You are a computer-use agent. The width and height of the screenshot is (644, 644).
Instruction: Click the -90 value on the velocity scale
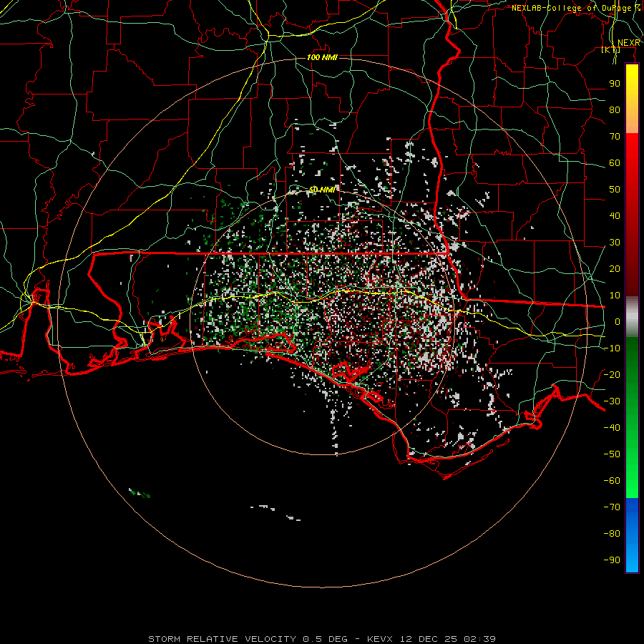tap(612, 560)
